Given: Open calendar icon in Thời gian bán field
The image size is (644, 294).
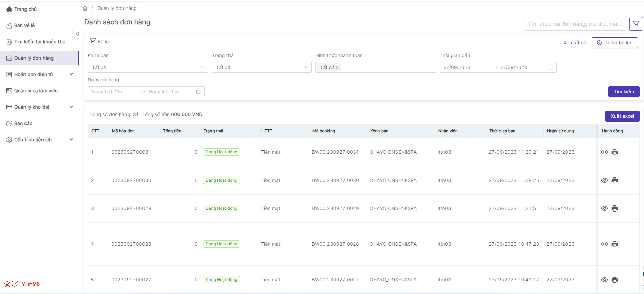Looking at the screenshot, I should tap(550, 67).
